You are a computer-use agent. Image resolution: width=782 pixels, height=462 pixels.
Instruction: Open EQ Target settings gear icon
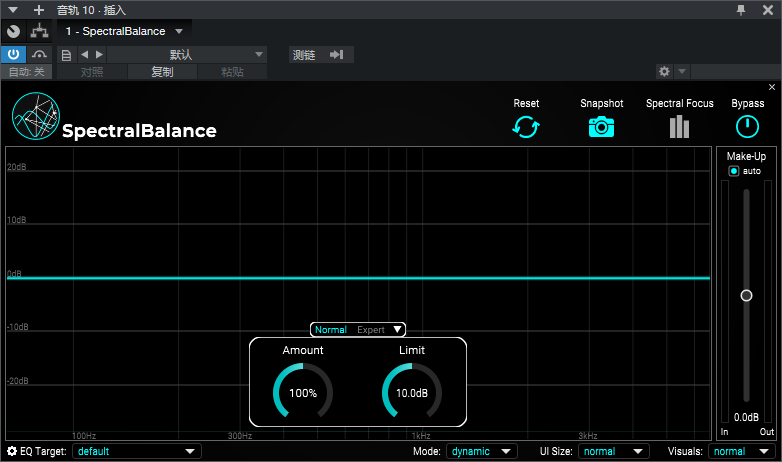(x=12, y=451)
